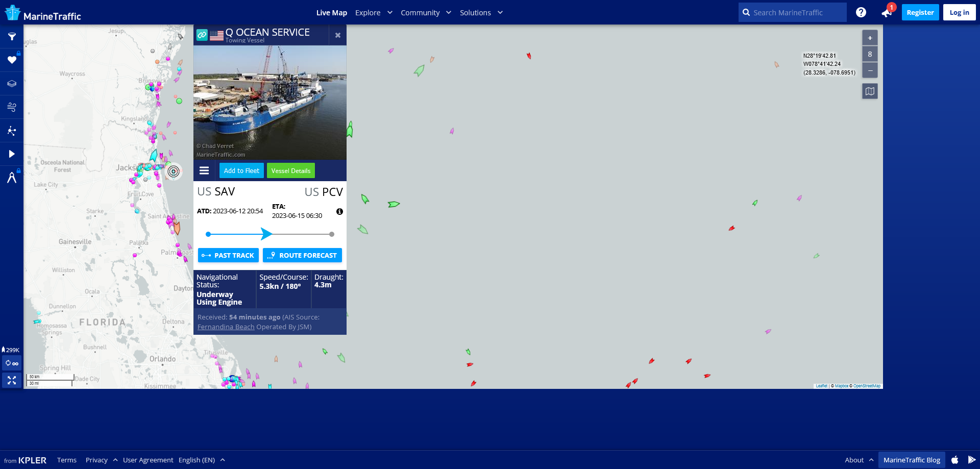Viewport: 980px width, 469px height.
Task: Show the vessel's Route Forecast
Action: click(x=302, y=255)
